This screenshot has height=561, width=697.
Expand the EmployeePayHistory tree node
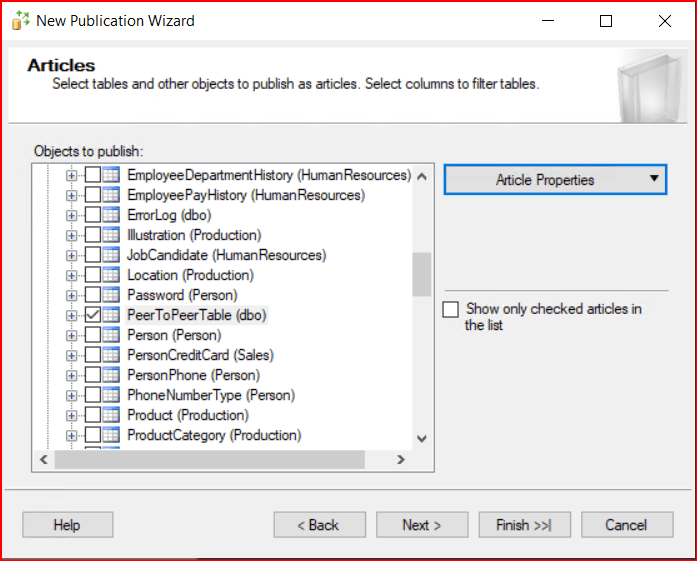click(71, 195)
